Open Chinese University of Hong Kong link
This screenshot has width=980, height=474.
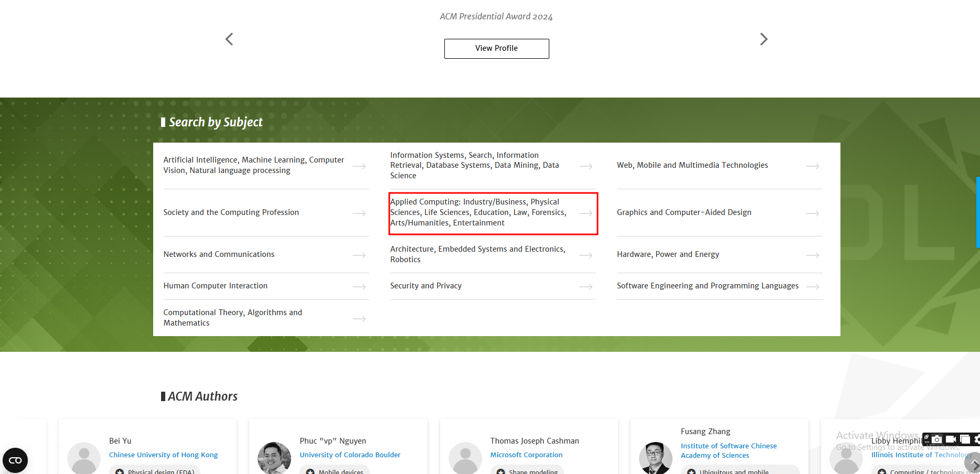point(163,455)
